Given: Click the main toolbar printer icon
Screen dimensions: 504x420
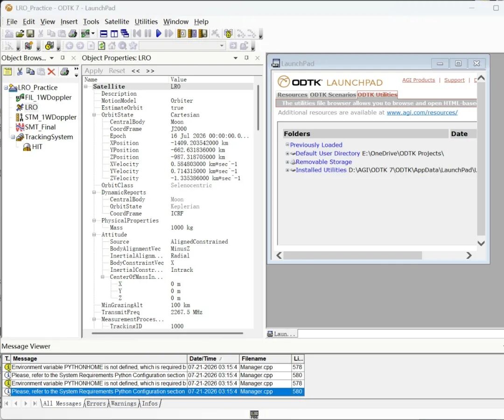Looking at the screenshot, I should point(73,34).
